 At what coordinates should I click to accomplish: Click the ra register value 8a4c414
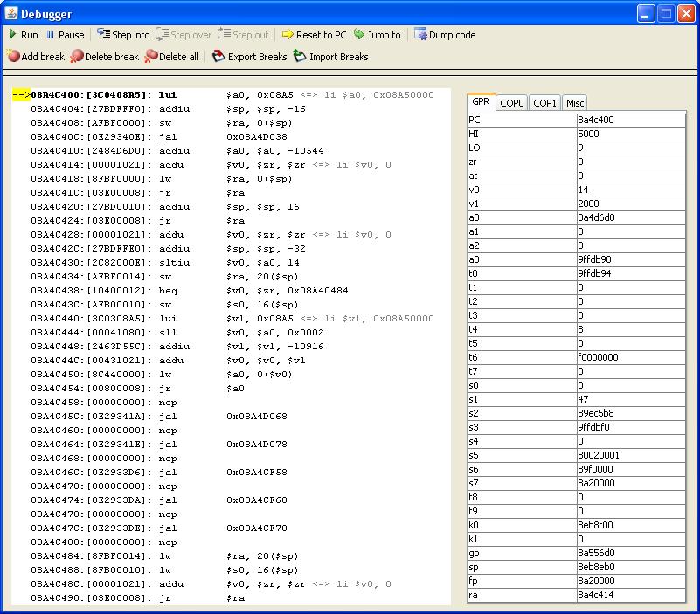[630, 595]
